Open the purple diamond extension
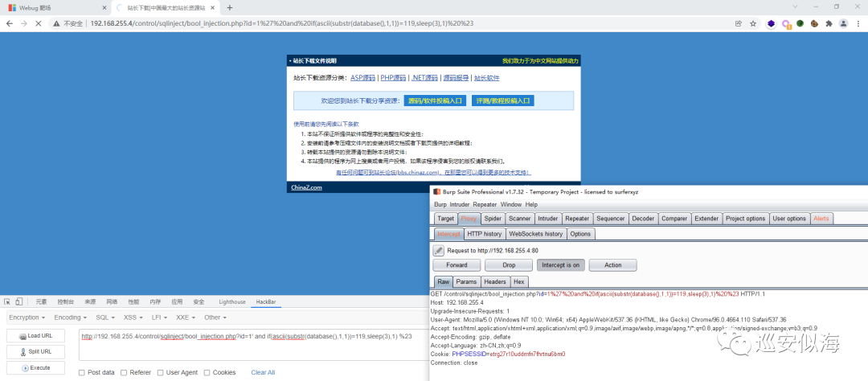Image resolution: width=868 pixels, height=381 pixels. click(x=771, y=24)
